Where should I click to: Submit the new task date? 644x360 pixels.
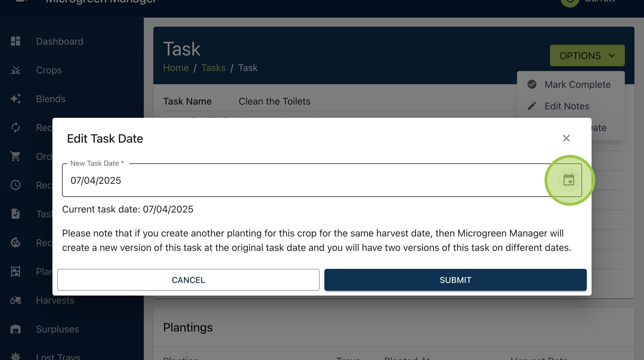[455, 280]
